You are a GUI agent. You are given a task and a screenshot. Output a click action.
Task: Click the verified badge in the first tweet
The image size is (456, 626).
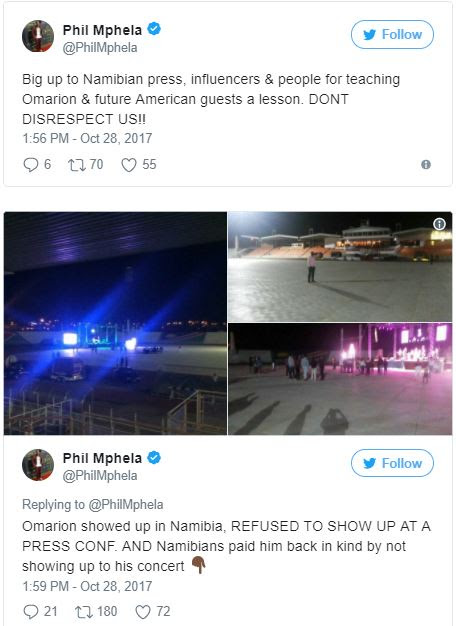pyautogui.click(x=154, y=29)
